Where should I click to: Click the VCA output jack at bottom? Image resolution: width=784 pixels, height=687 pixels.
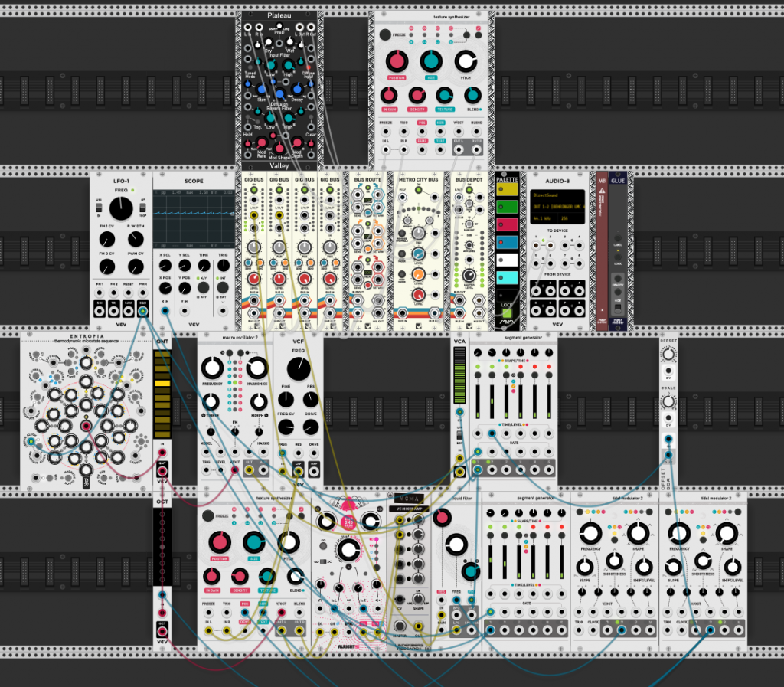click(459, 472)
